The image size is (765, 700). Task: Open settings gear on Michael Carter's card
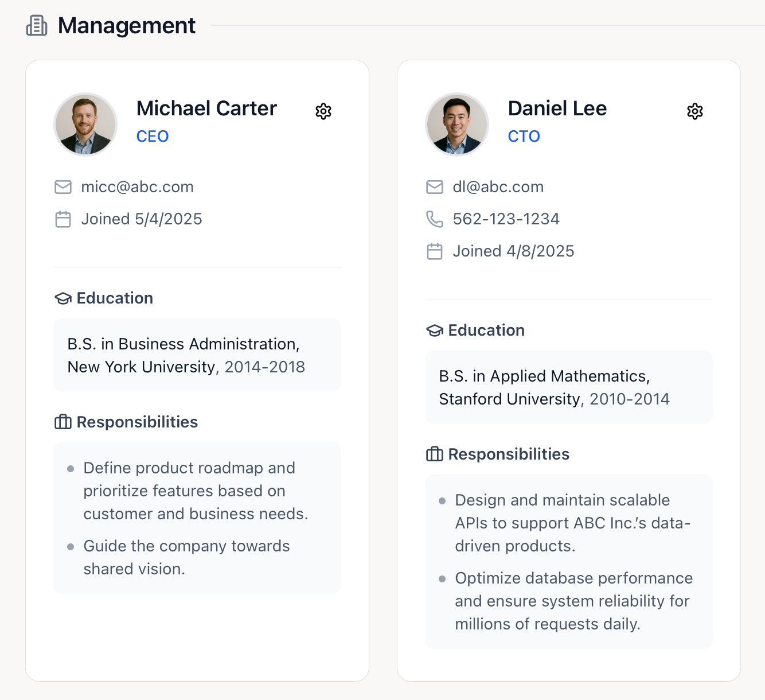click(x=323, y=111)
